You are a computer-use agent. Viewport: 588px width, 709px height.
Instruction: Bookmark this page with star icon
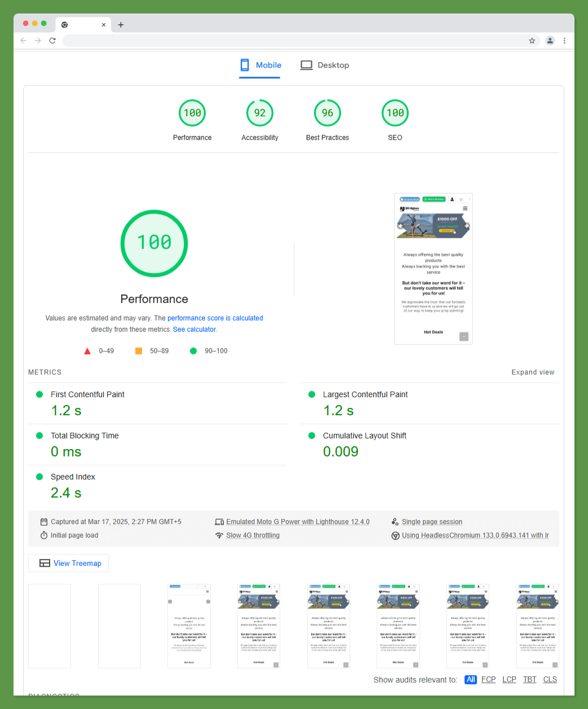click(x=532, y=41)
